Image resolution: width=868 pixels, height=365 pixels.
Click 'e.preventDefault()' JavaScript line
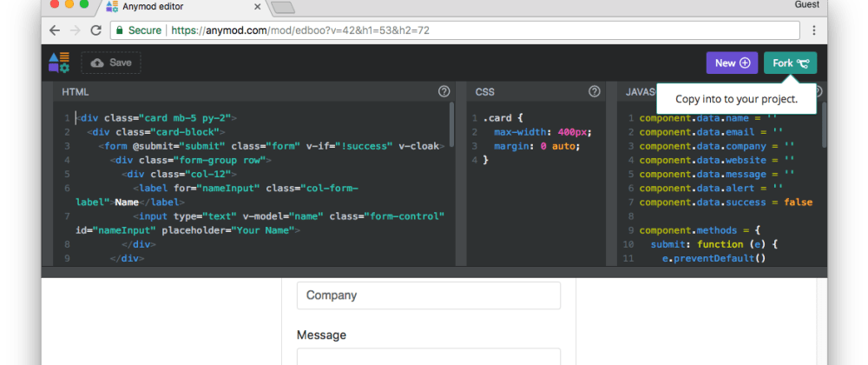[713, 258]
